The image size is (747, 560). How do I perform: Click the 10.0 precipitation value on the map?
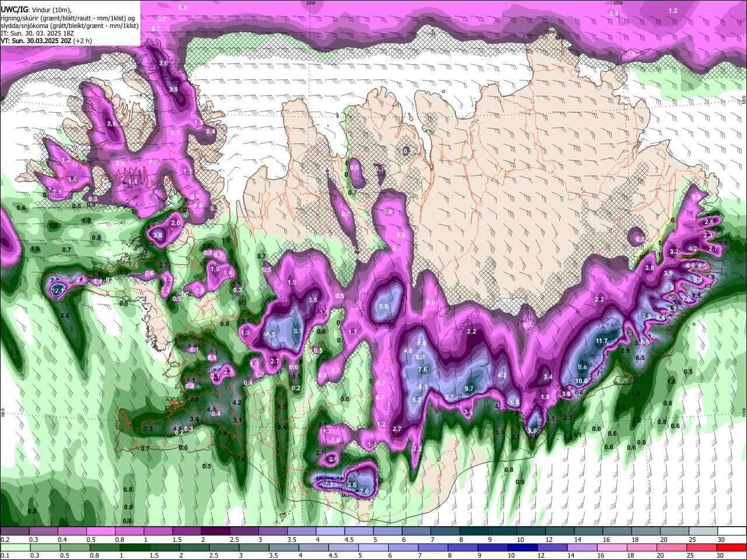click(581, 381)
